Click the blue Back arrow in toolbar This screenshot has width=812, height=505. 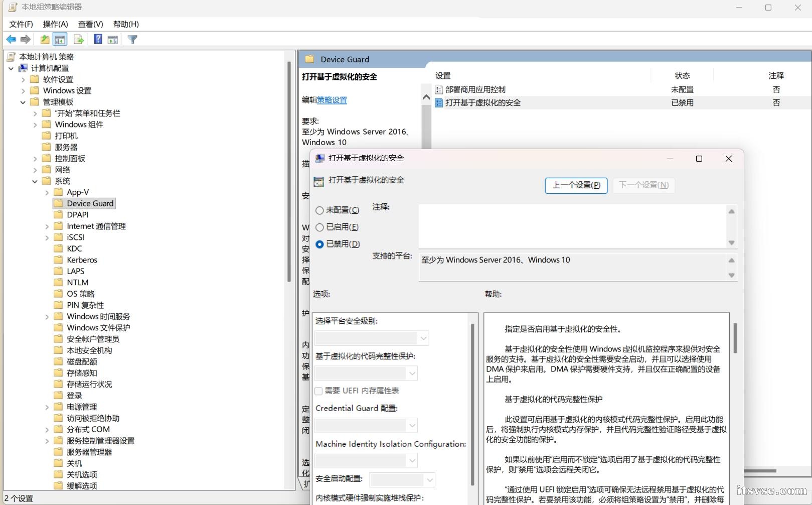coord(11,40)
